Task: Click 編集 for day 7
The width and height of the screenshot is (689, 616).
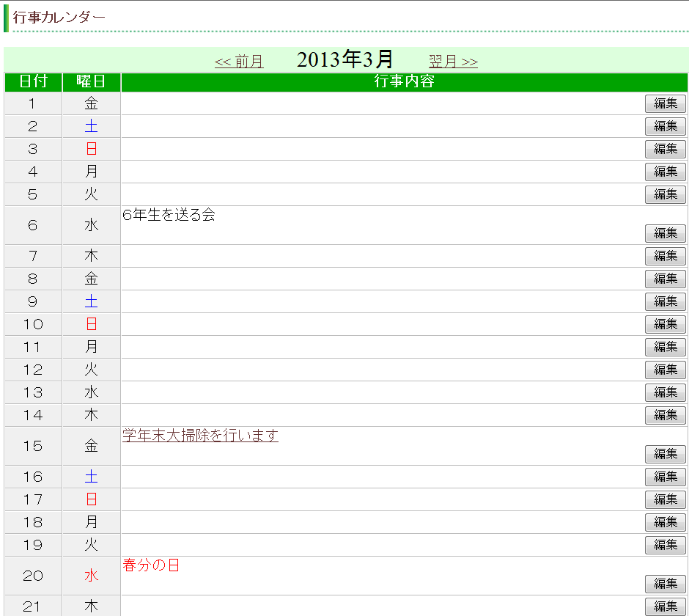Action: (x=666, y=256)
